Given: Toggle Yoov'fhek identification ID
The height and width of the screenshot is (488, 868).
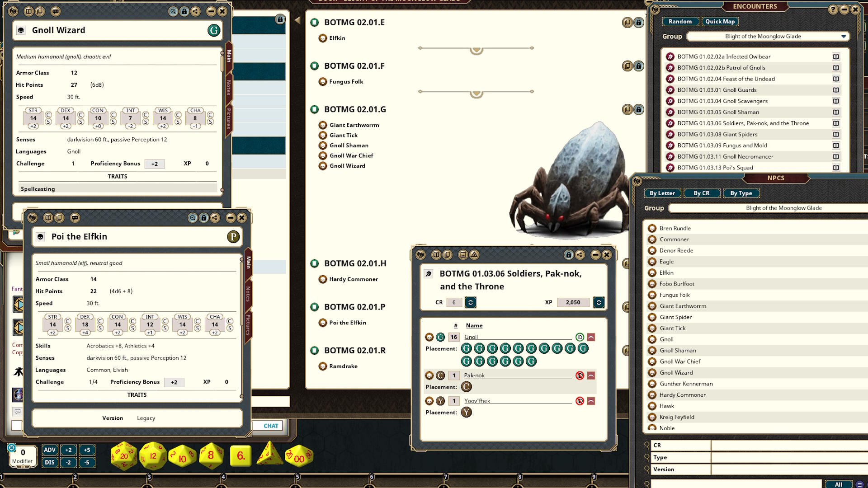Looking at the screenshot, I should pos(580,401).
